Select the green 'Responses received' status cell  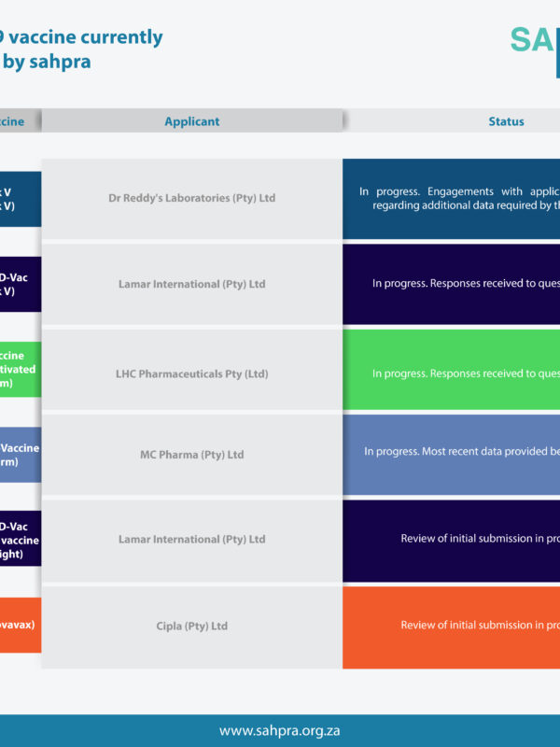452,373
